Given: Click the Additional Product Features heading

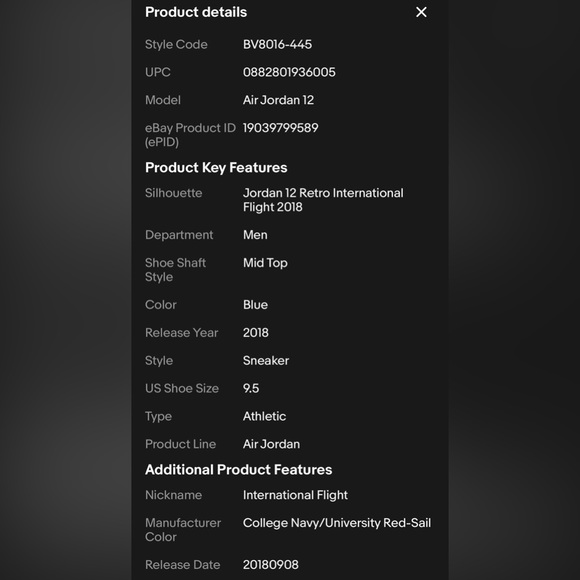Looking at the screenshot, I should (x=238, y=470).
